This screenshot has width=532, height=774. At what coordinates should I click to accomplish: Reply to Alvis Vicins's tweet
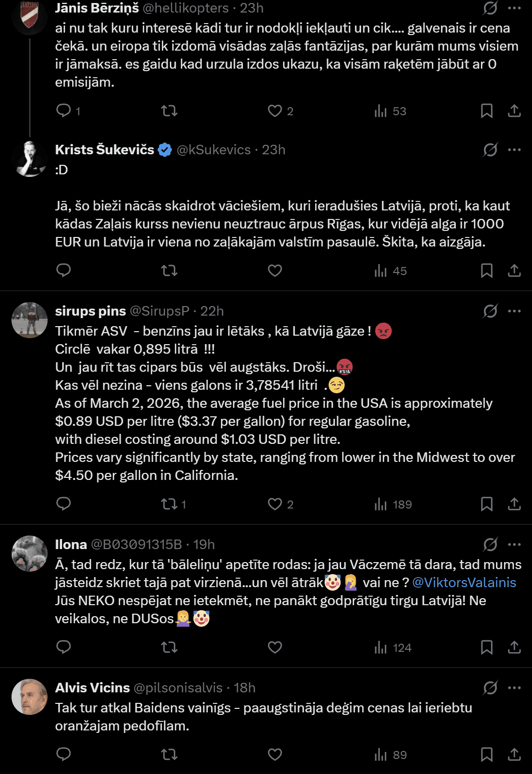[x=64, y=754]
